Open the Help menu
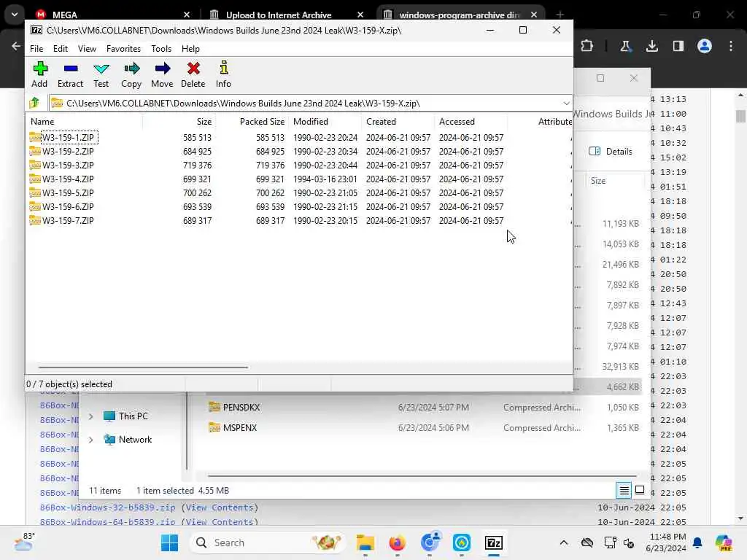The width and height of the screenshot is (747, 560). click(190, 49)
